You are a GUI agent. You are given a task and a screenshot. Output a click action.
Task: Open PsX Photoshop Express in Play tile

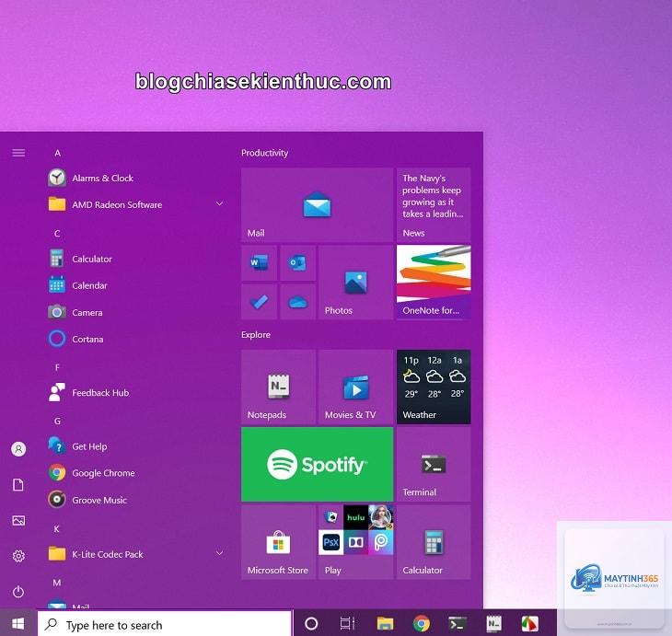pos(330,542)
